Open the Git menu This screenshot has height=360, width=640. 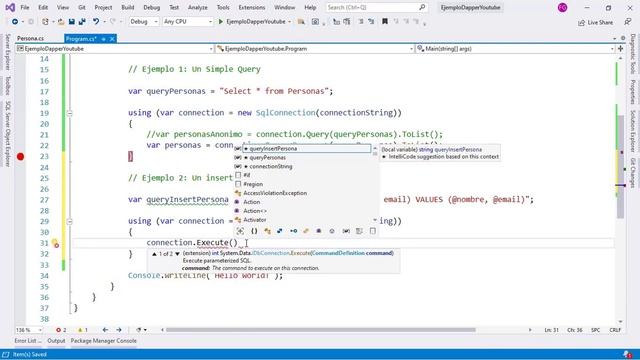click(x=82, y=7)
